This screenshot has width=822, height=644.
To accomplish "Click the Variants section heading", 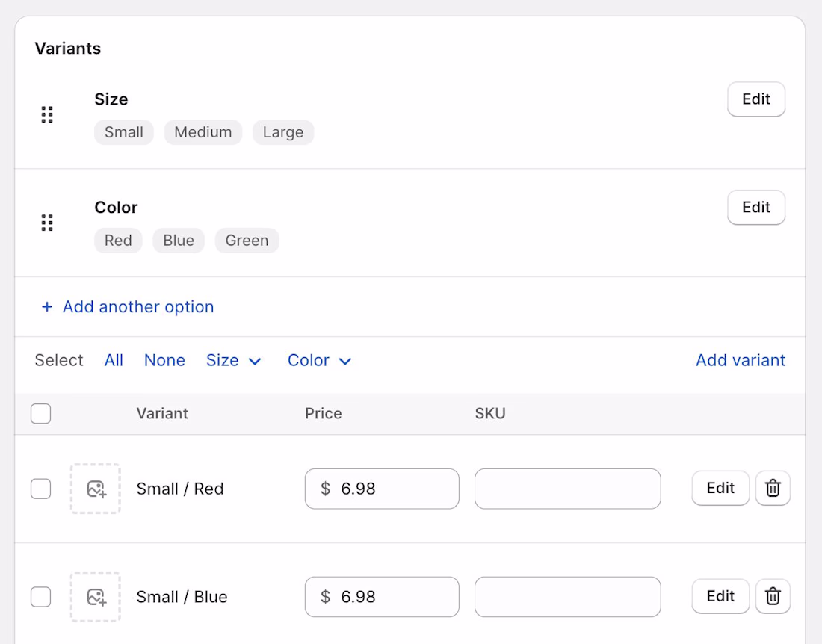I will pyautogui.click(x=67, y=49).
